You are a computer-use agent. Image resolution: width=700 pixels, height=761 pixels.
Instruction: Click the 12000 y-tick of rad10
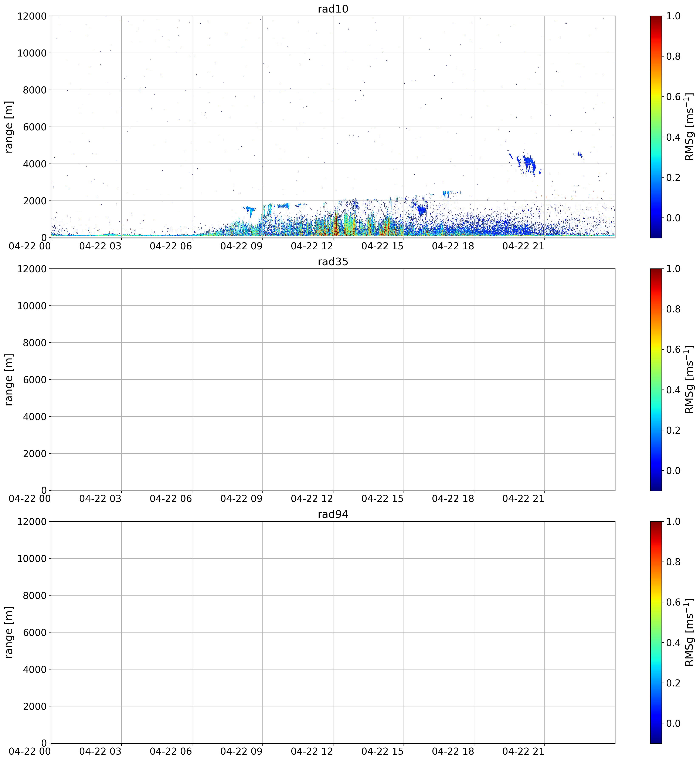click(32, 16)
